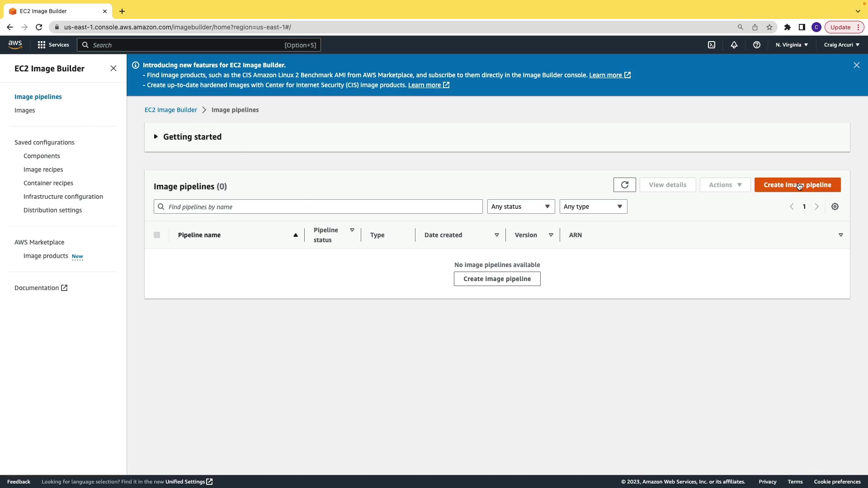Open Infrastructure configuration in sidebar
Viewport: 868px width, 488px height.
63,197
